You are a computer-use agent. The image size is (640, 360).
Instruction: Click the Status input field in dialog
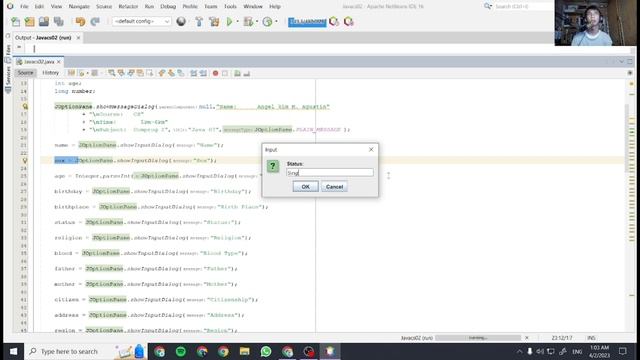coord(330,173)
